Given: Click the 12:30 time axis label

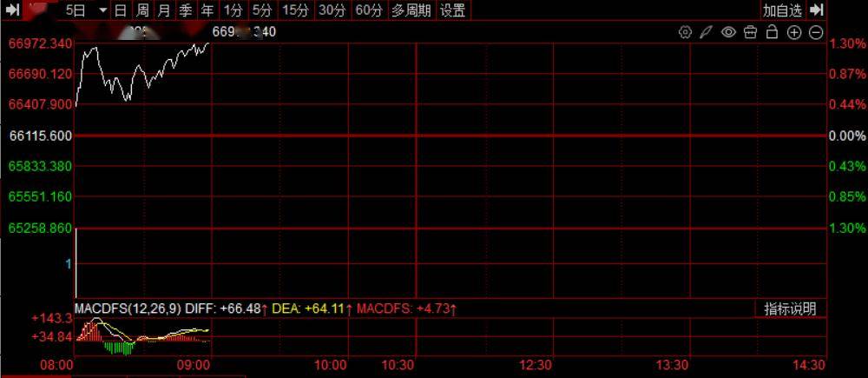Looking at the screenshot, I should 536,365.
